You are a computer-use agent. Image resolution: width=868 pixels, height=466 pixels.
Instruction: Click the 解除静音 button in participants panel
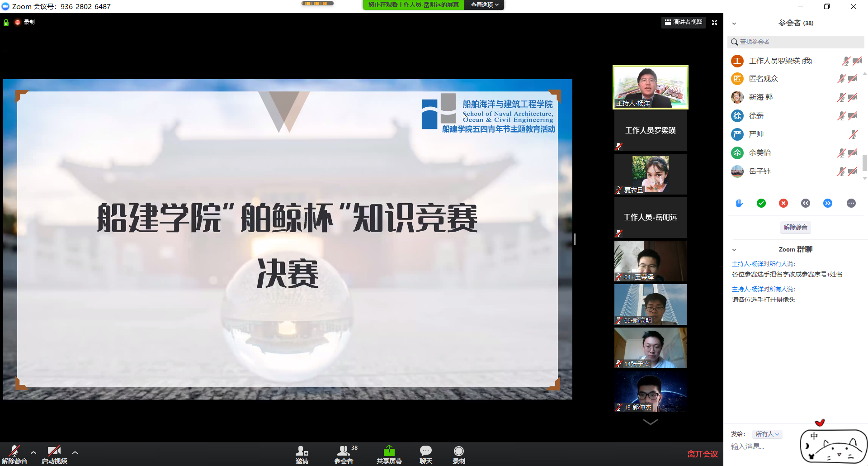click(x=795, y=227)
